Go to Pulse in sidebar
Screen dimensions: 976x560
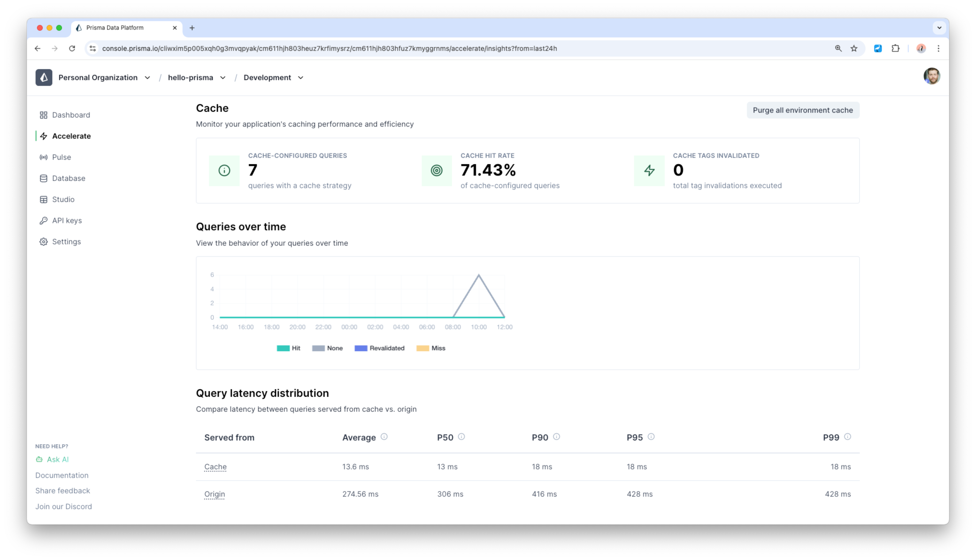click(x=61, y=157)
